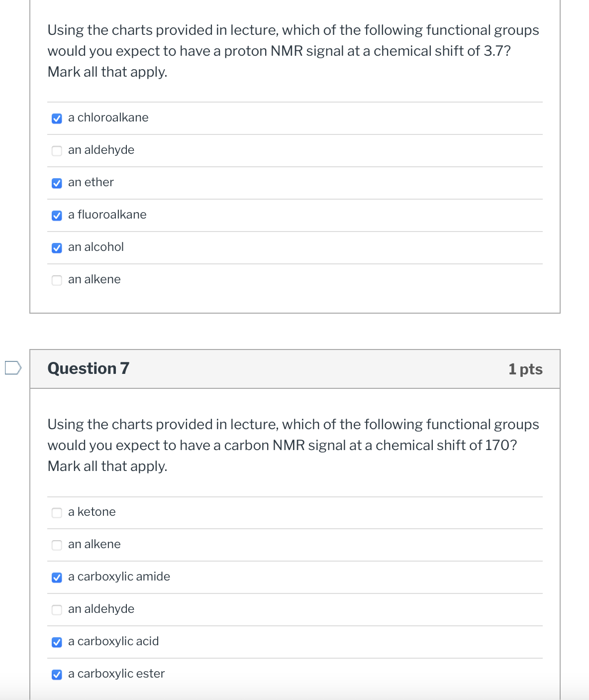Uncheck the 'an alcohol' option
Screen dimensions: 589x700
click(57, 248)
